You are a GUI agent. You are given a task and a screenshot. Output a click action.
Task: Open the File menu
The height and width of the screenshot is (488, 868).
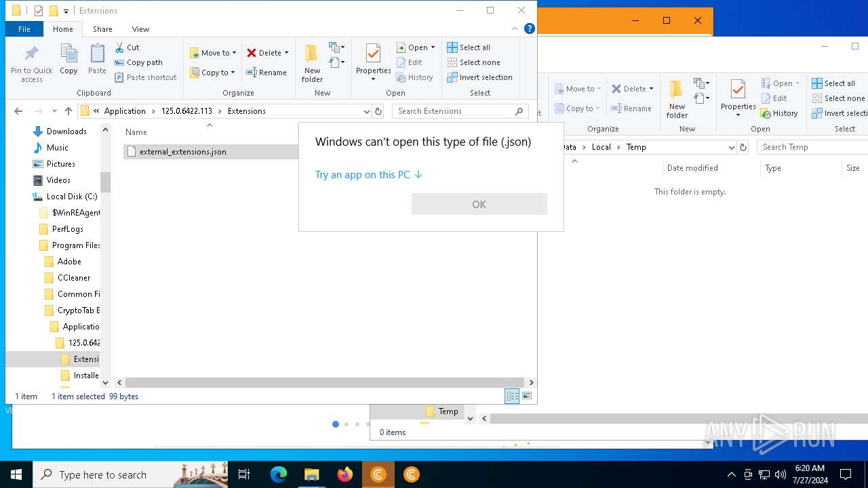[24, 29]
